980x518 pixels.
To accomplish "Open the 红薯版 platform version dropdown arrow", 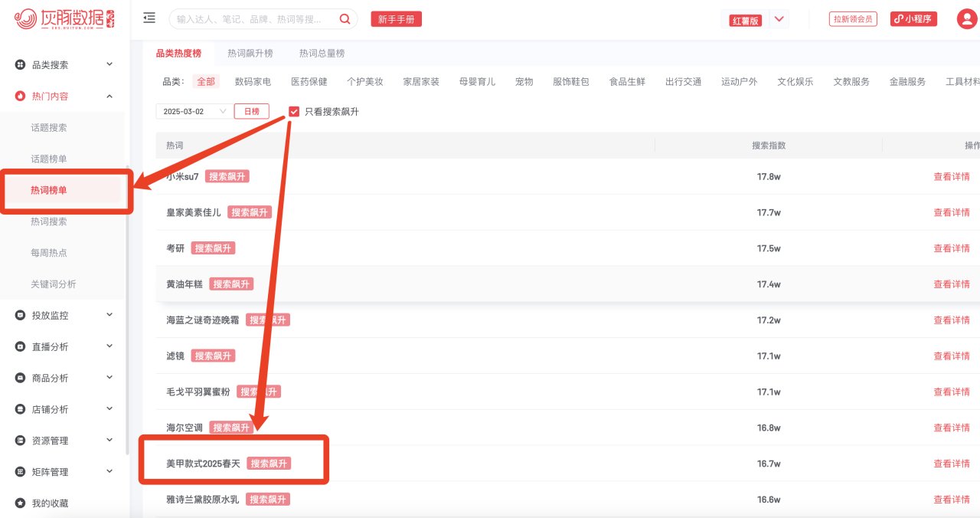I will click(x=779, y=19).
